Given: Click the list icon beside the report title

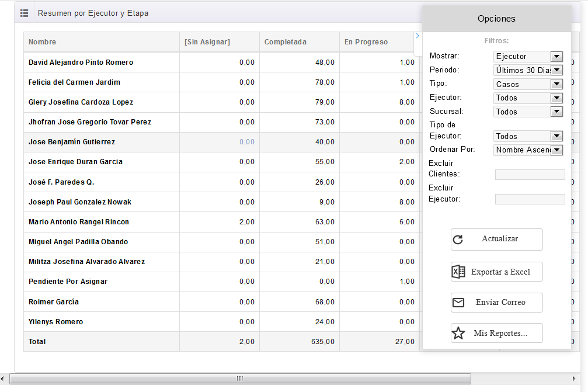Looking at the screenshot, I should [24, 13].
